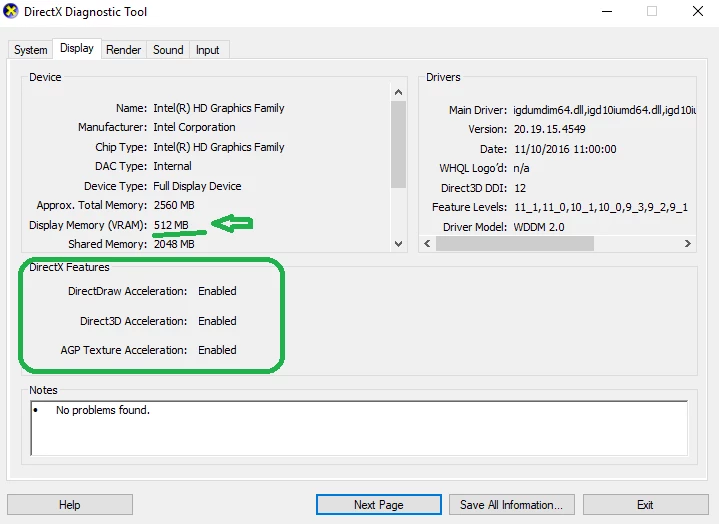The image size is (719, 524).
Task: Click the 'Feature Levels:' label
Action: tap(470, 207)
